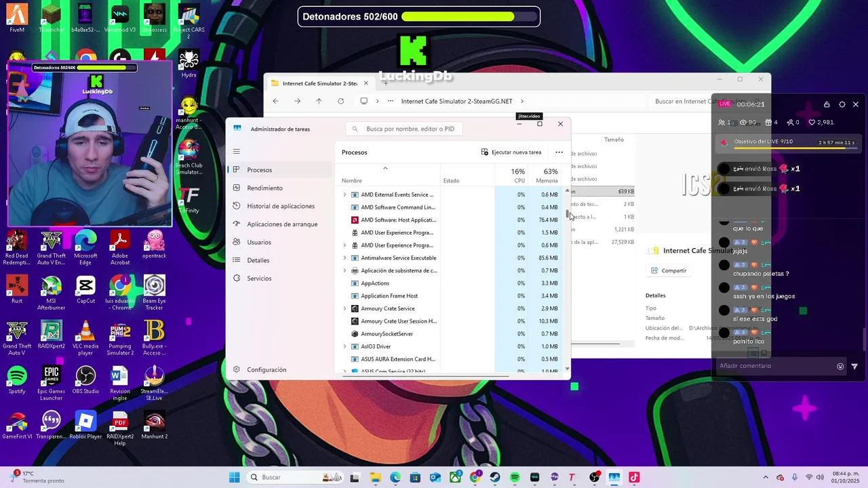Viewport: 868px width, 488px height.
Task: Click Task Manager search box
Action: (x=404, y=129)
